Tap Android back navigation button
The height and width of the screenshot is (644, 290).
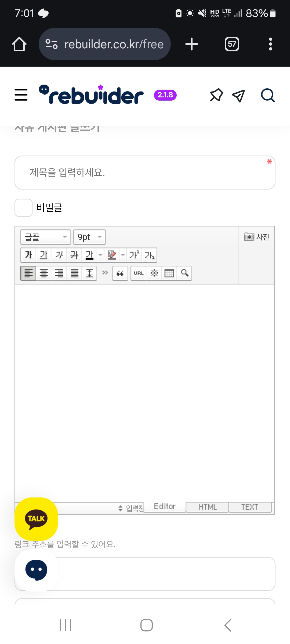228,625
